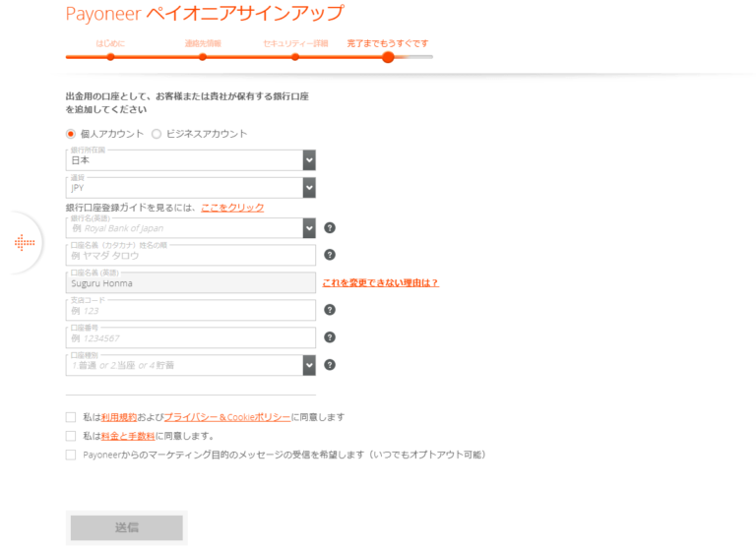Select the 個人アカウント radio button
The height and width of the screenshot is (548, 756).
[71, 134]
